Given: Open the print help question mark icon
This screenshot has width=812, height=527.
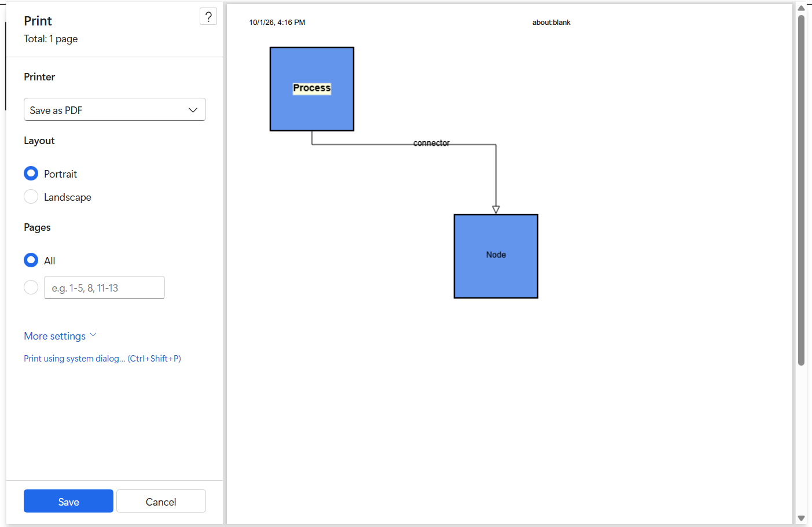Looking at the screenshot, I should tap(208, 17).
